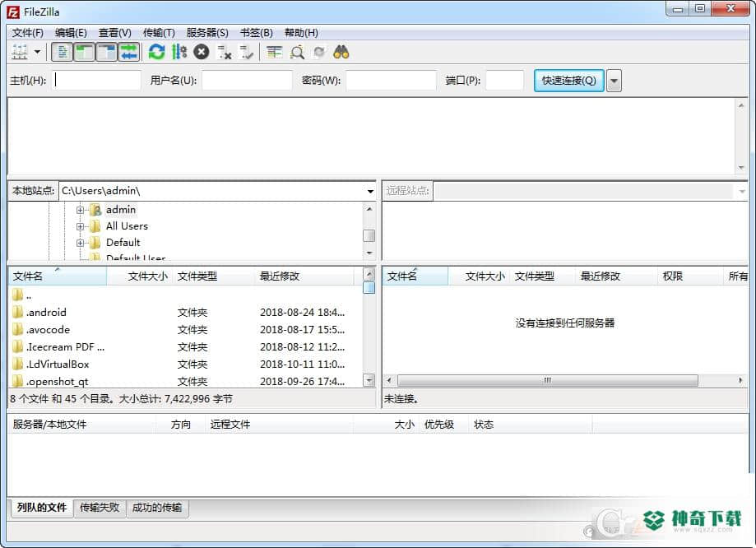756x548 pixels.
Task: Open the 传输(T) menu
Action: pyautogui.click(x=159, y=33)
